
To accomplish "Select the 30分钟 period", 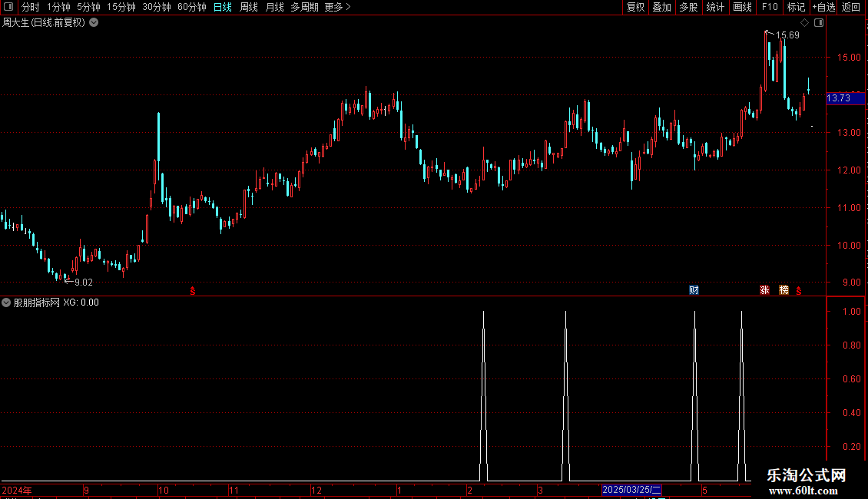I will point(157,7).
